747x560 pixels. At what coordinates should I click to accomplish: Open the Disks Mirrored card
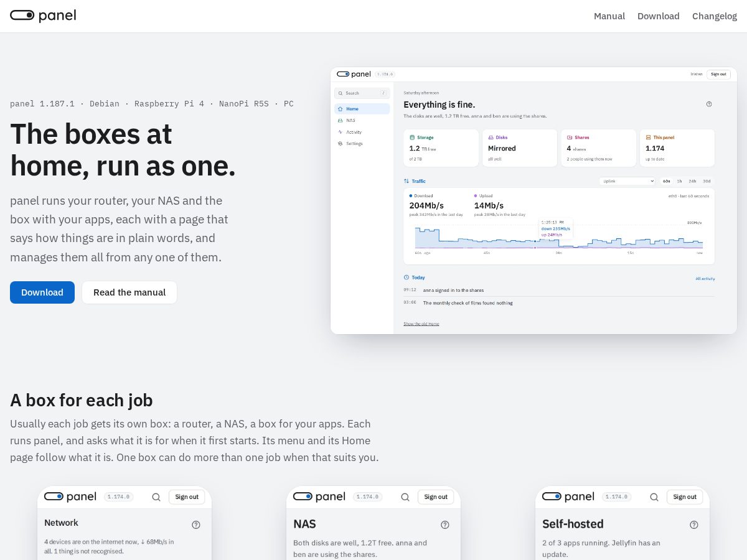click(x=520, y=148)
